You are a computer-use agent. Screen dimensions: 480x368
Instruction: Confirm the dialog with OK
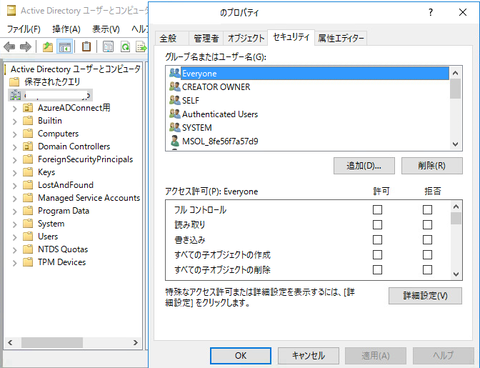point(240,356)
